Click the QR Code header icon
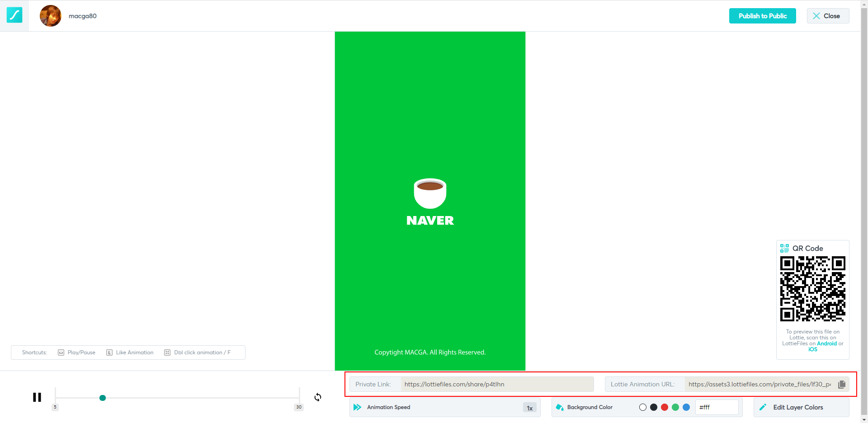Viewport: 868px width, 423px height. 785,248
